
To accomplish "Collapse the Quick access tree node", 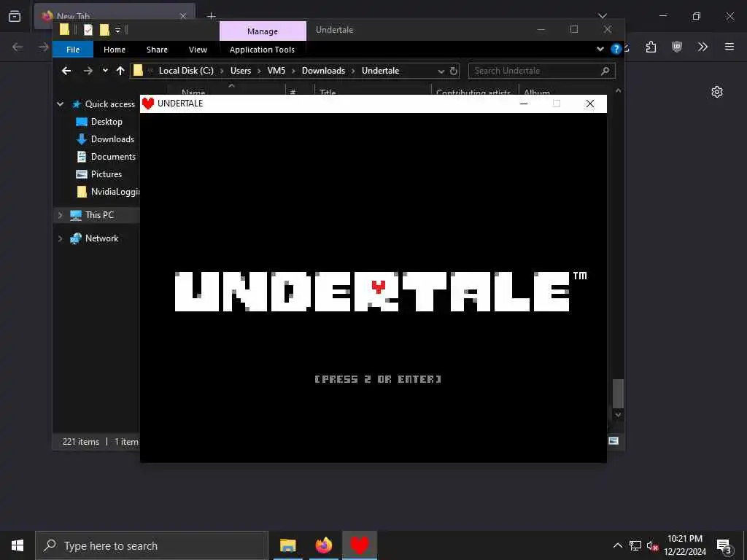I will (x=61, y=104).
